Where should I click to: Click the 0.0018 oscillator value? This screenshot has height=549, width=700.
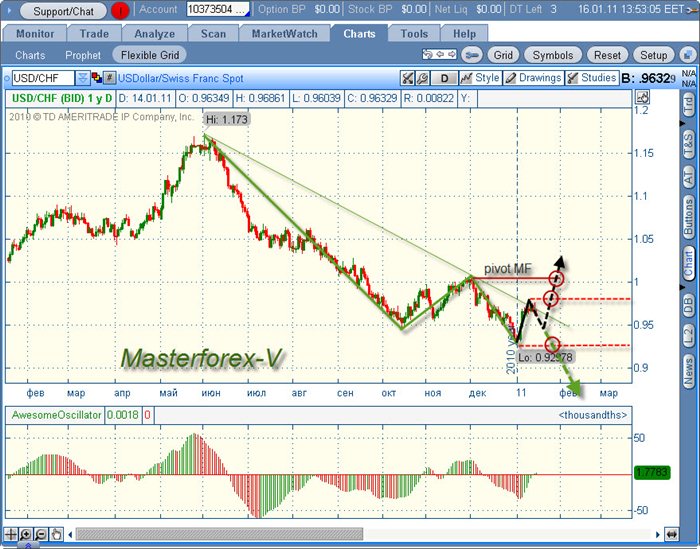coord(122,415)
